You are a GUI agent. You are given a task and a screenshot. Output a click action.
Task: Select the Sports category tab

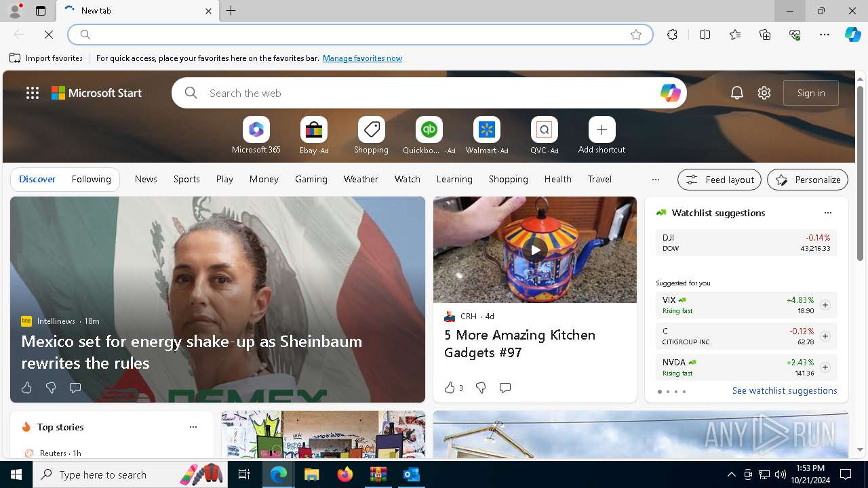(x=186, y=179)
